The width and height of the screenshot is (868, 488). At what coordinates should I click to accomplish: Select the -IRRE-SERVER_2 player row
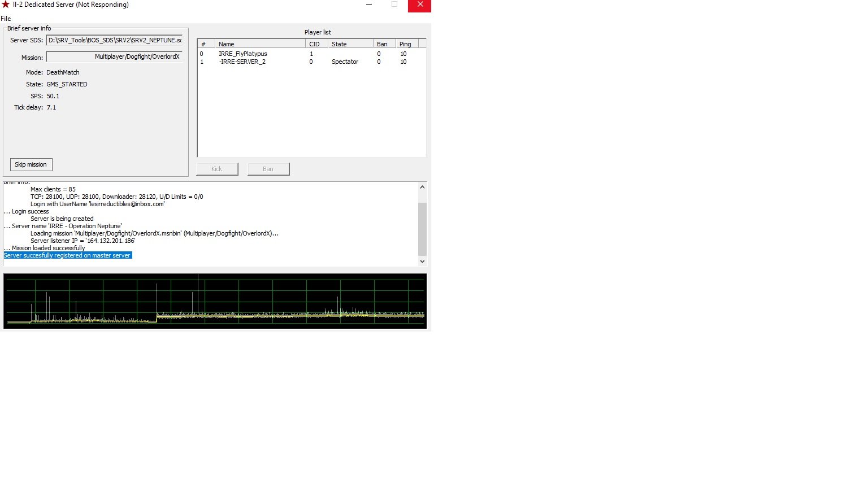coord(311,62)
